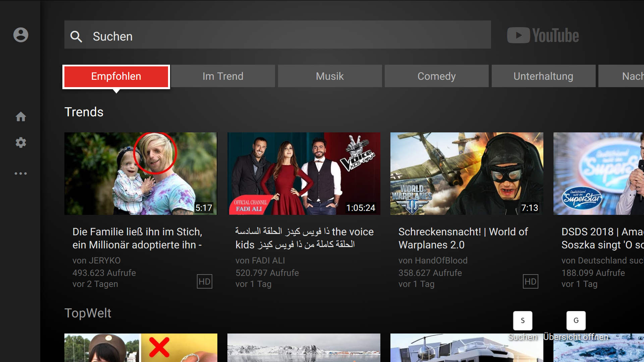Click channel 'von Deutschland suc'
The height and width of the screenshot is (362, 644).
point(602,260)
